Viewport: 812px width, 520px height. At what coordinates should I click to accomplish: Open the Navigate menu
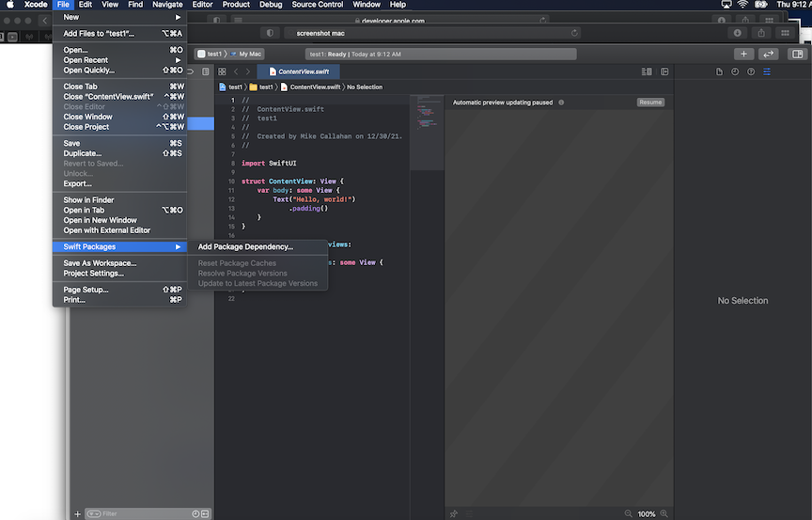pos(167,5)
